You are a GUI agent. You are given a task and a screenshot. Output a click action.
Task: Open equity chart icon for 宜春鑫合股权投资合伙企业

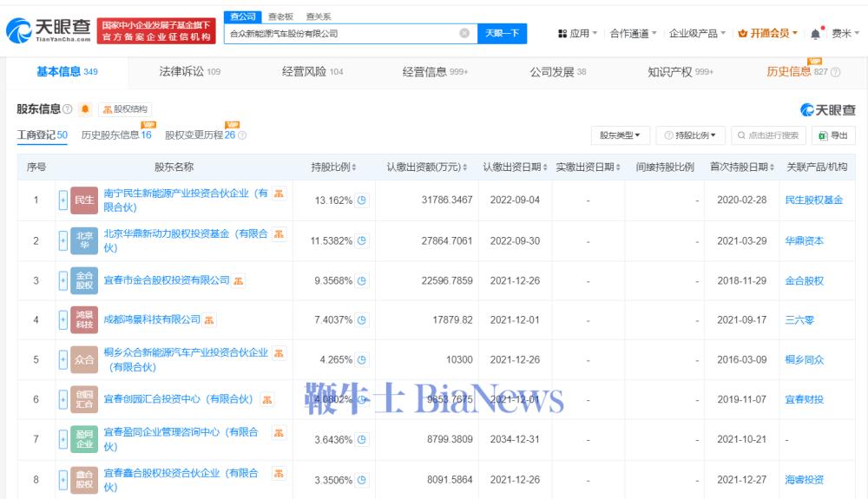coord(279,473)
